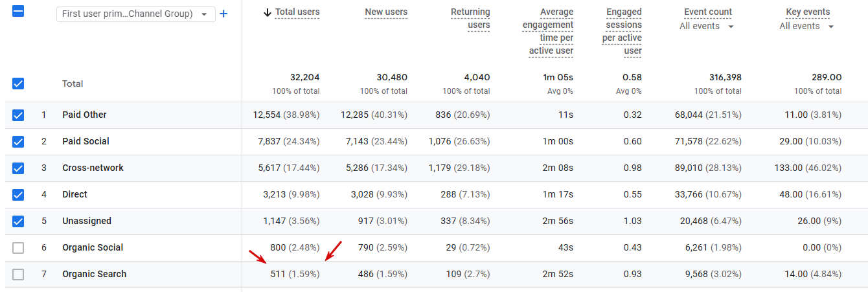Image resolution: width=868 pixels, height=292 pixels.
Task: Deselect the Paid Social row
Action: [18, 142]
